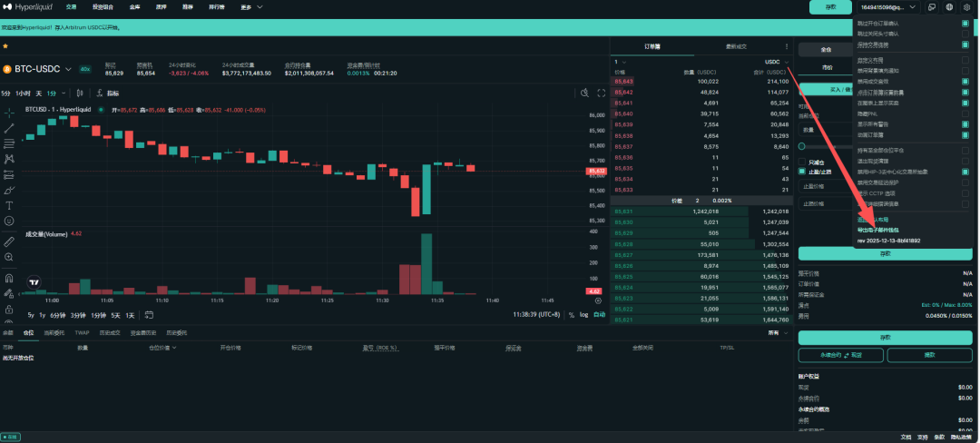Image resolution: width=980 pixels, height=443 pixels.
Task: Open the 文档 link in footer
Action: pos(906,437)
